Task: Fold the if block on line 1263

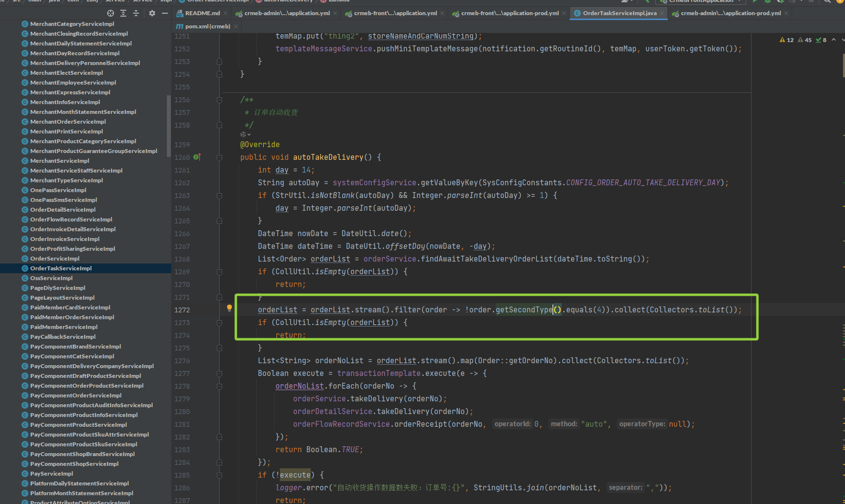Action: pyautogui.click(x=219, y=196)
